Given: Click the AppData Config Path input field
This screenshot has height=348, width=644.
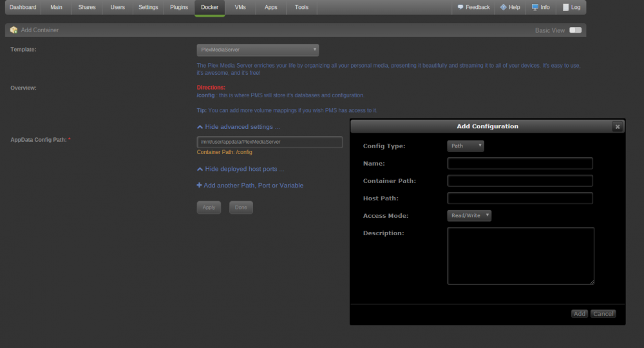Looking at the screenshot, I should 269,142.
